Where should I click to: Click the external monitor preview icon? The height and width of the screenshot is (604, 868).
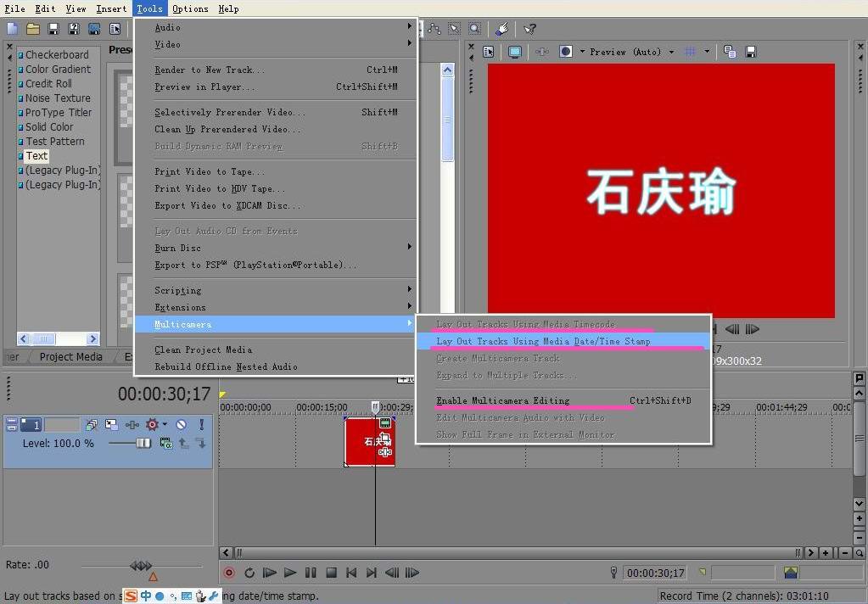(514, 52)
